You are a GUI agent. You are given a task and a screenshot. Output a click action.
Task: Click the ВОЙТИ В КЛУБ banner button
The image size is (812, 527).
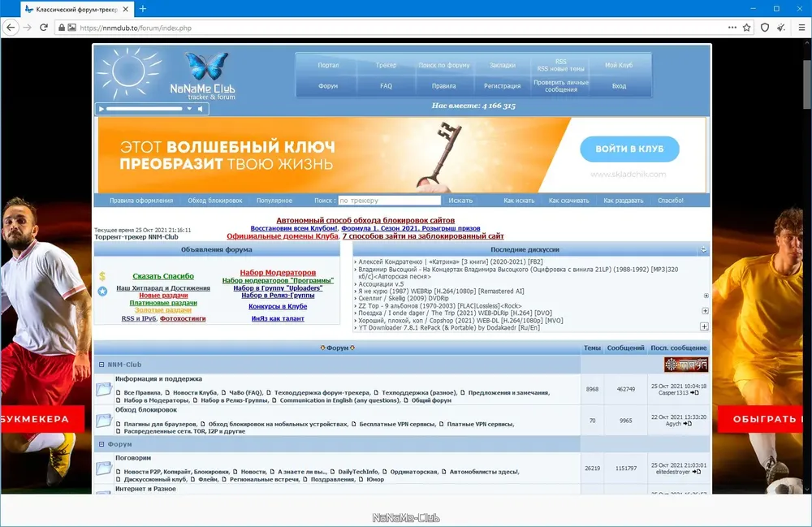tap(629, 149)
